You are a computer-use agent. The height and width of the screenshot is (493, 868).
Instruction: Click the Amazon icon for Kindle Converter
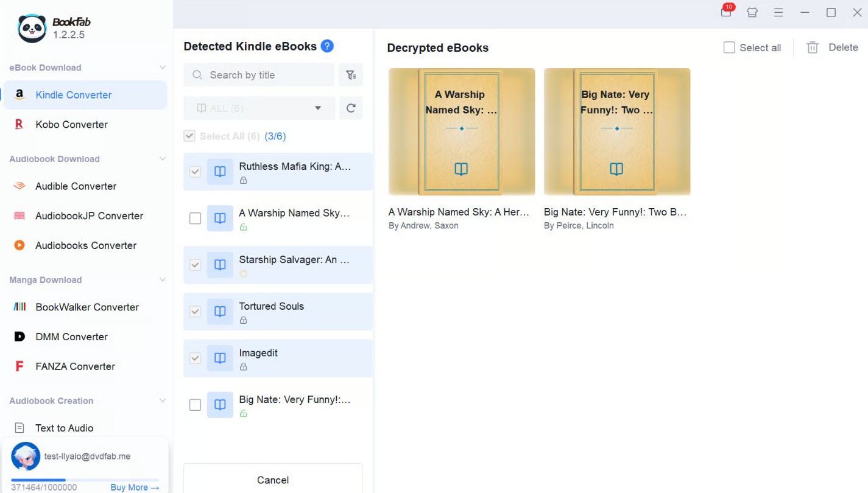(19, 95)
